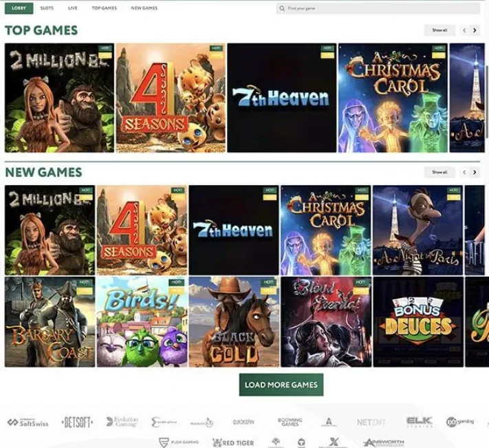Show all New Games
The height and width of the screenshot is (448, 489).
(x=439, y=172)
